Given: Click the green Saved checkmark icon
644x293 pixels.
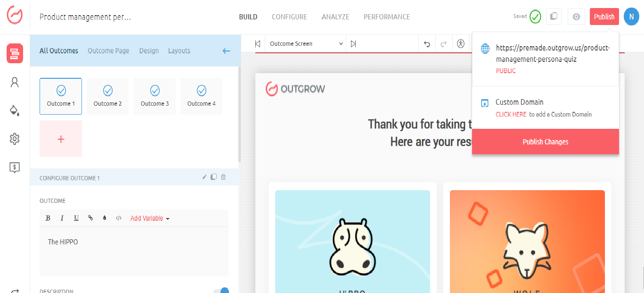Looking at the screenshot, I should 535,17.
